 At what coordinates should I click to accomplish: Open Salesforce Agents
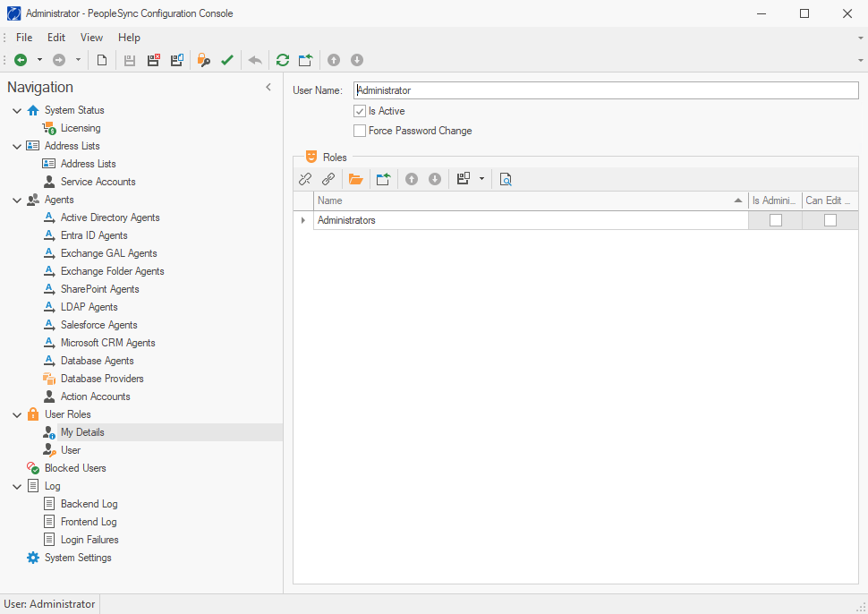[99, 325]
